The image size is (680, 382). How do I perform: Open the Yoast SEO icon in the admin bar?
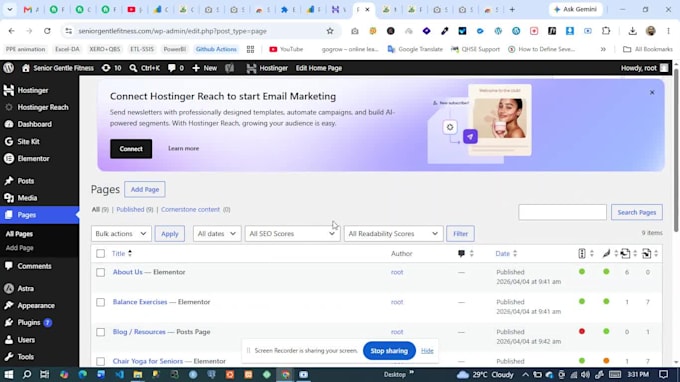(x=229, y=68)
